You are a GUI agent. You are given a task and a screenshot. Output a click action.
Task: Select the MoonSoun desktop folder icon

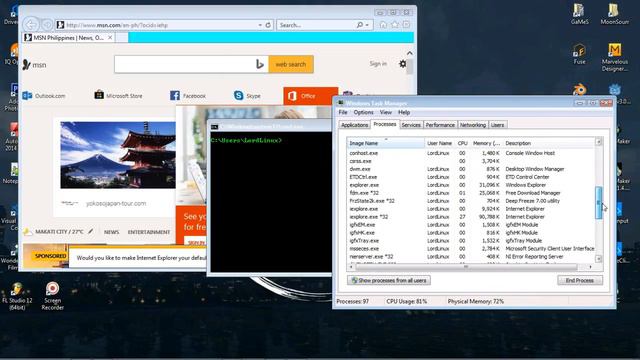pos(614,14)
